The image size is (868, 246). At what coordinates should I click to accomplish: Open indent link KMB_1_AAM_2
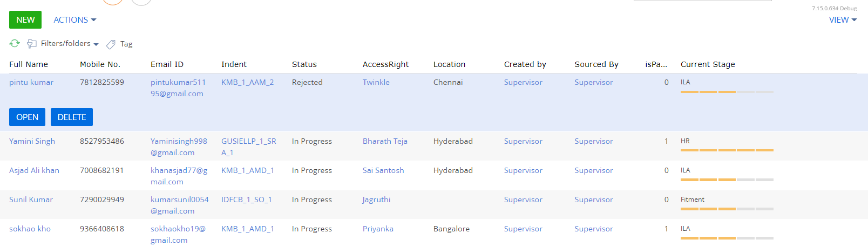pos(247,82)
